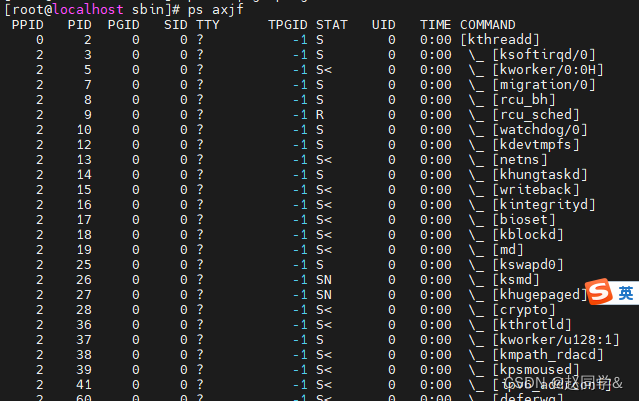Select the [bioset] process name

(x=524, y=220)
